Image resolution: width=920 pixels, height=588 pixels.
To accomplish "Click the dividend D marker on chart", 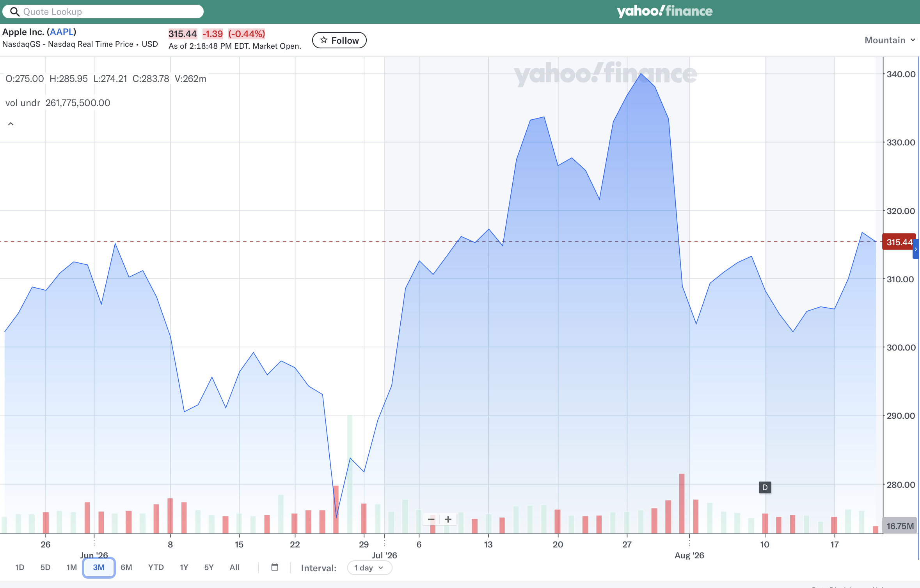I will (765, 487).
